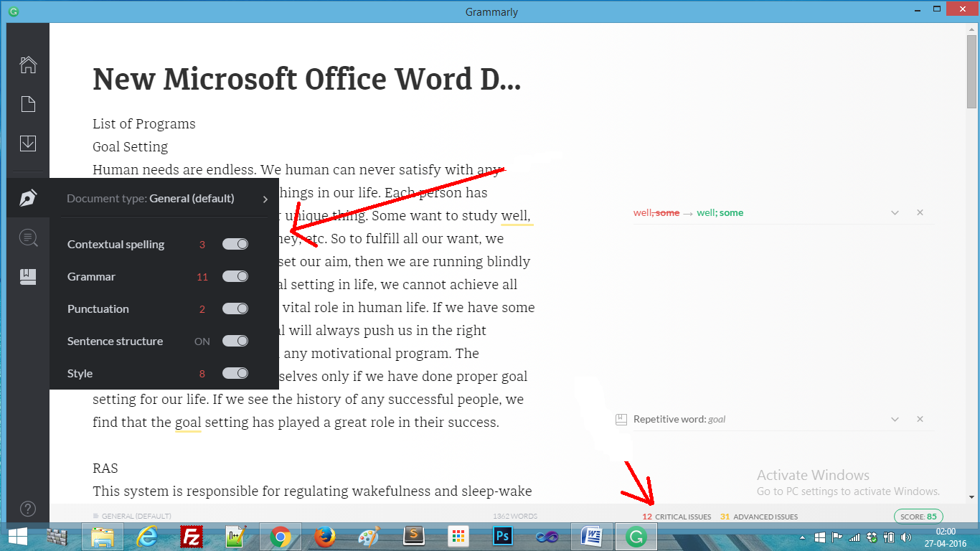Screen dimensions: 980x551
Task: Click the Grammar issue count 11
Action: (x=202, y=277)
